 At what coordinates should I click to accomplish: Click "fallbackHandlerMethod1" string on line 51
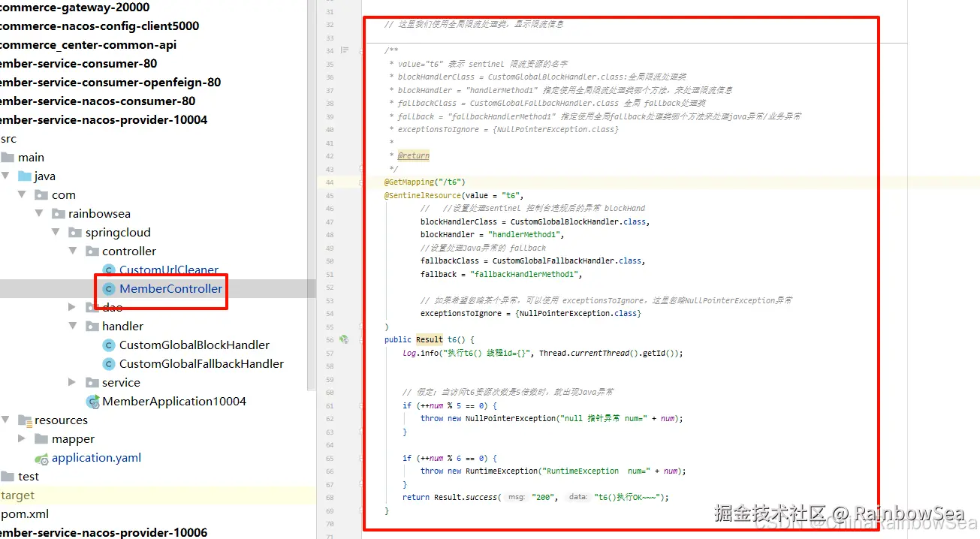click(x=526, y=274)
